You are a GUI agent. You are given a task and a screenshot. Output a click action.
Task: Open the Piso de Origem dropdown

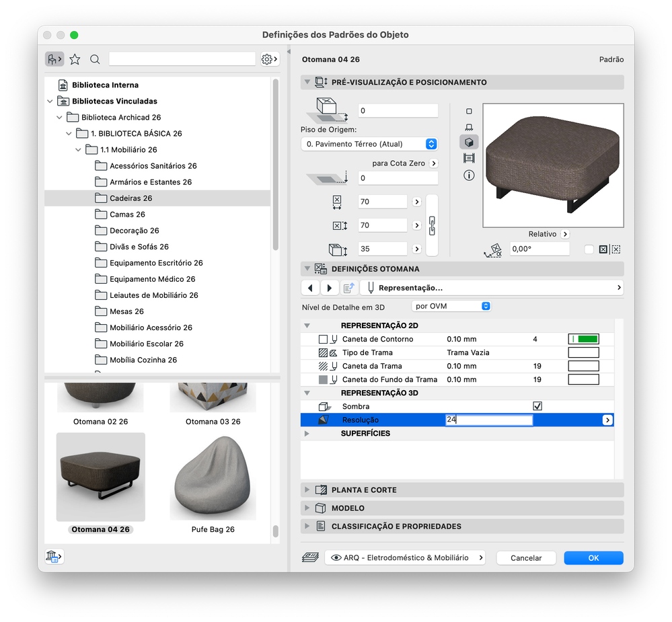pos(369,144)
